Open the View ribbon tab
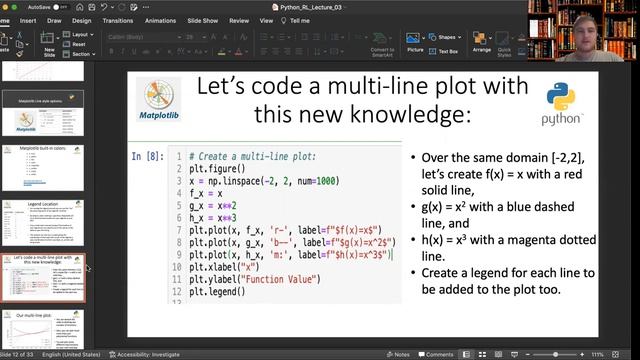 point(266,21)
